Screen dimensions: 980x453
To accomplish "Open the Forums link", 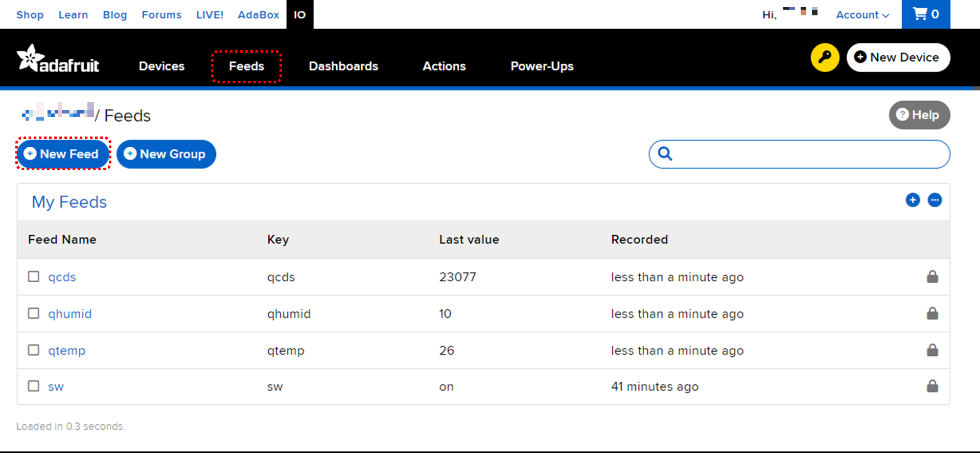I will click(x=161, y=15).
